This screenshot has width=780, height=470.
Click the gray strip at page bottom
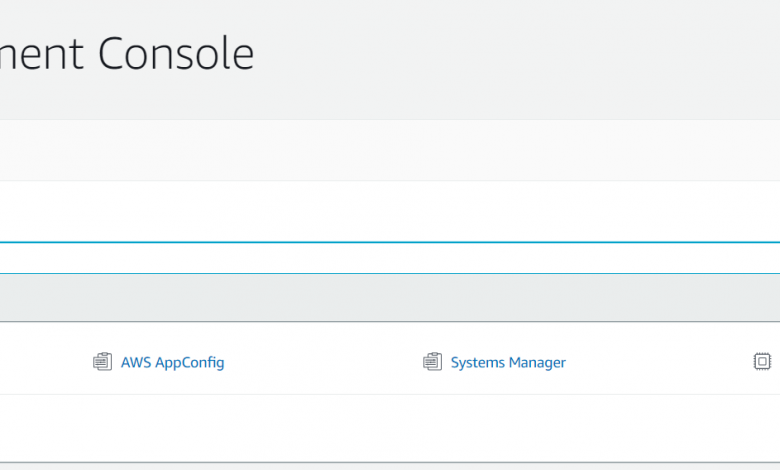click(390, 466)
